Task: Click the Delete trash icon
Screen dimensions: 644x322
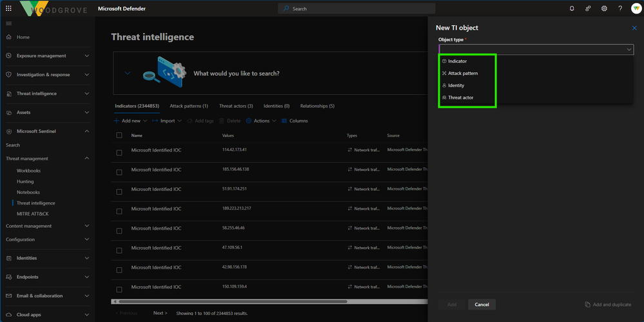Action: [222, 121]
